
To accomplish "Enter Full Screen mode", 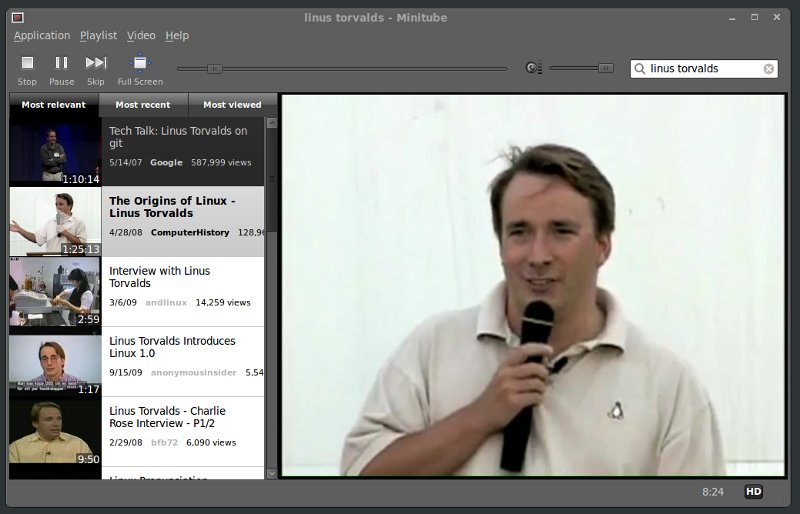I will (x=140, y=64).
